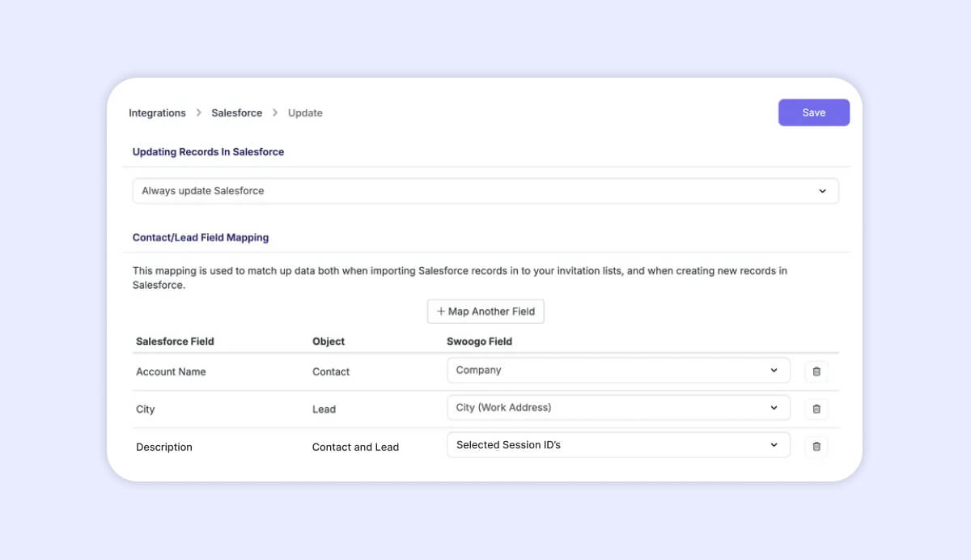Select the City Salesforce field cell
Screen dimensions: 971x560
pyautogui.click(x=145, y=409)
